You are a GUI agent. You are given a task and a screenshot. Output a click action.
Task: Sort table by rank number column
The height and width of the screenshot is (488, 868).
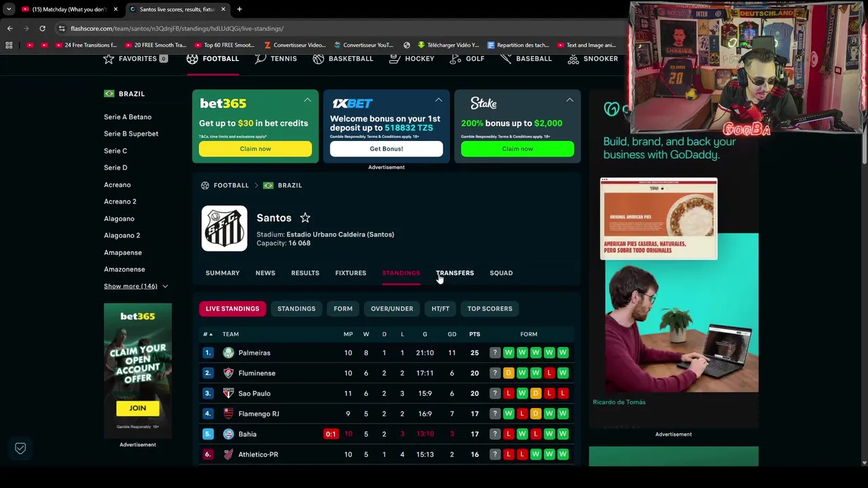tap(208, 334)
